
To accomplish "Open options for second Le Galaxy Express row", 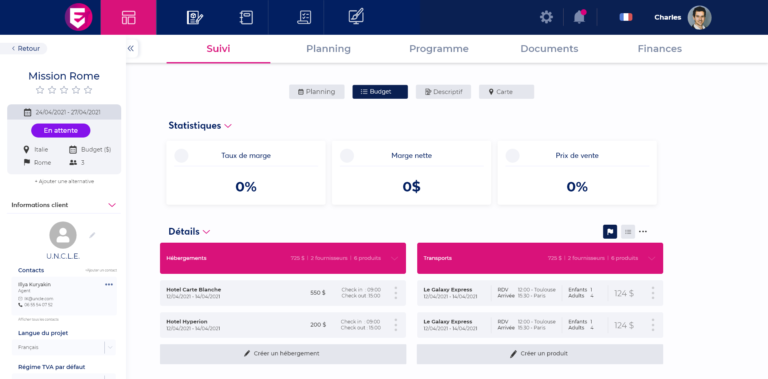I will (x=652, y=325).
